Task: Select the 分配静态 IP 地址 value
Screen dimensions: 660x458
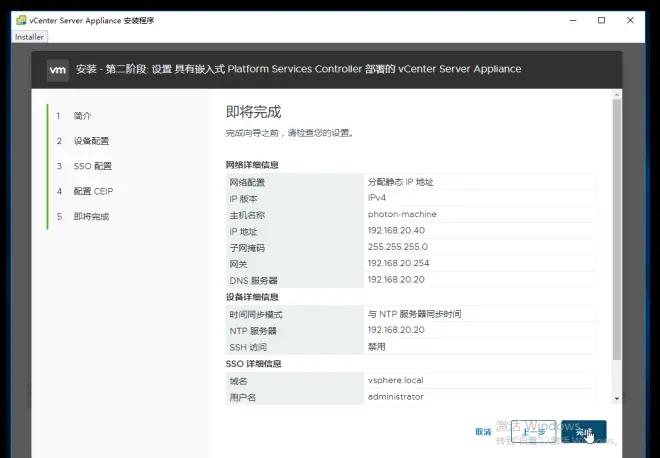Action: pyautogui.click(x=400, y=182)
